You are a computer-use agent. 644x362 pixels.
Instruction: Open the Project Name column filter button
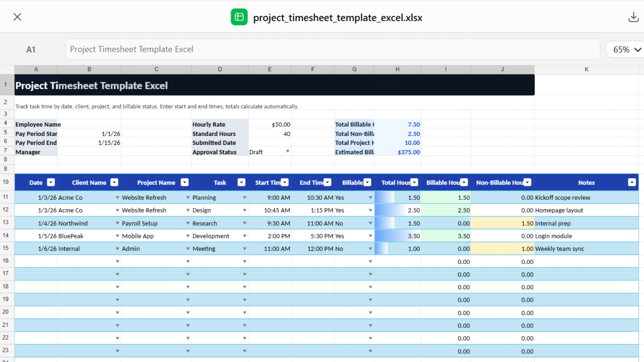[x=184, y=182]
